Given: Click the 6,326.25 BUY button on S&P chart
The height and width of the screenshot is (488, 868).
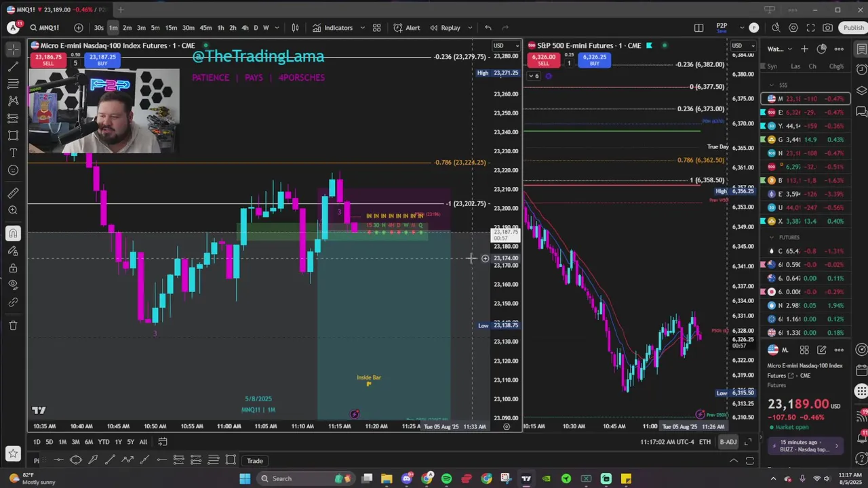Looking at the screenshot, I should point(594,60).
